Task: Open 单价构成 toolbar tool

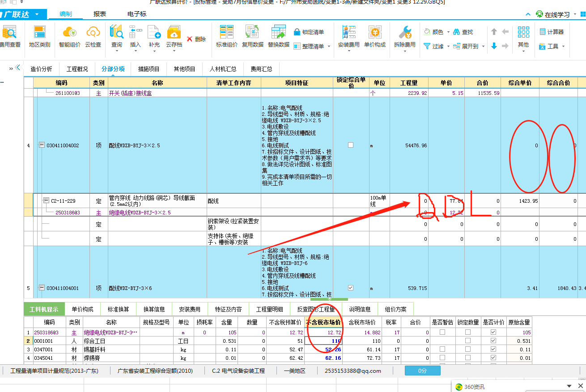Action: click(x=374, y=37)
